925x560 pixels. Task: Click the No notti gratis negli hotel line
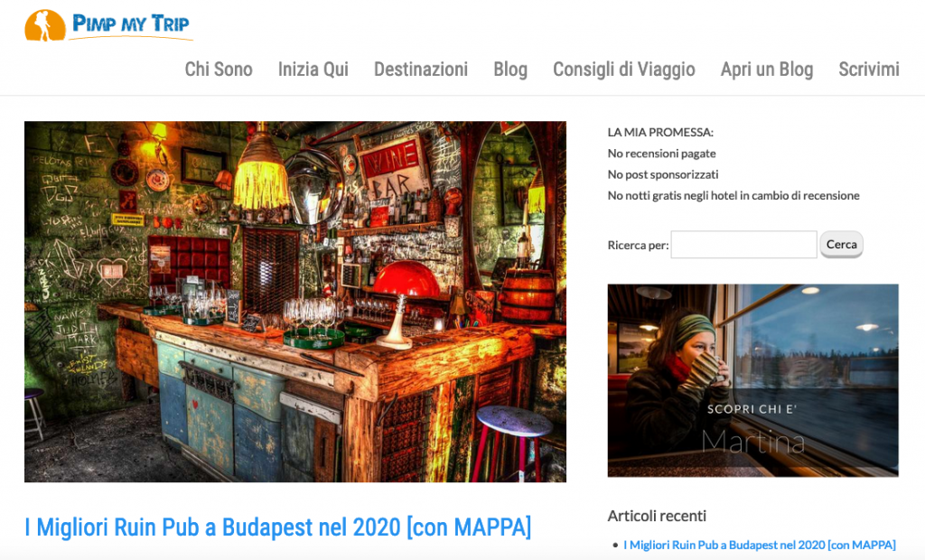coord(733,195)
